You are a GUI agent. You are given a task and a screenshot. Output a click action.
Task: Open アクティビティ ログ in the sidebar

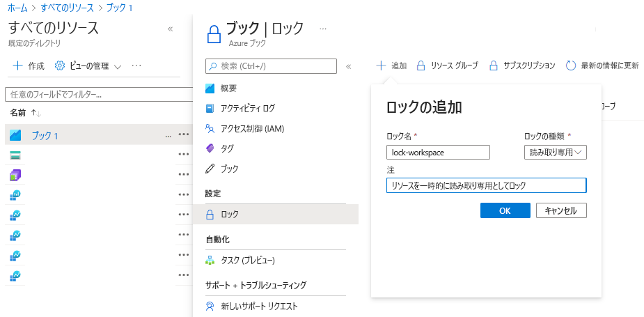[x=247, y=108]
